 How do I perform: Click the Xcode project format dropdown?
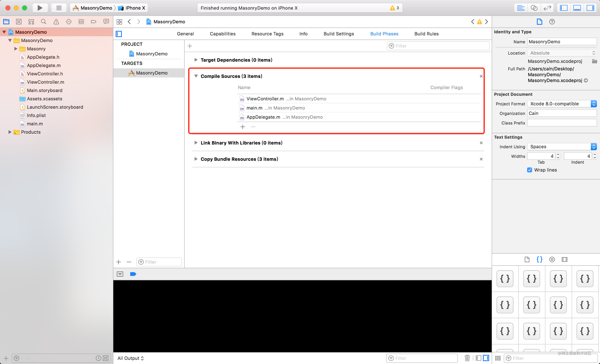(561, 104)
